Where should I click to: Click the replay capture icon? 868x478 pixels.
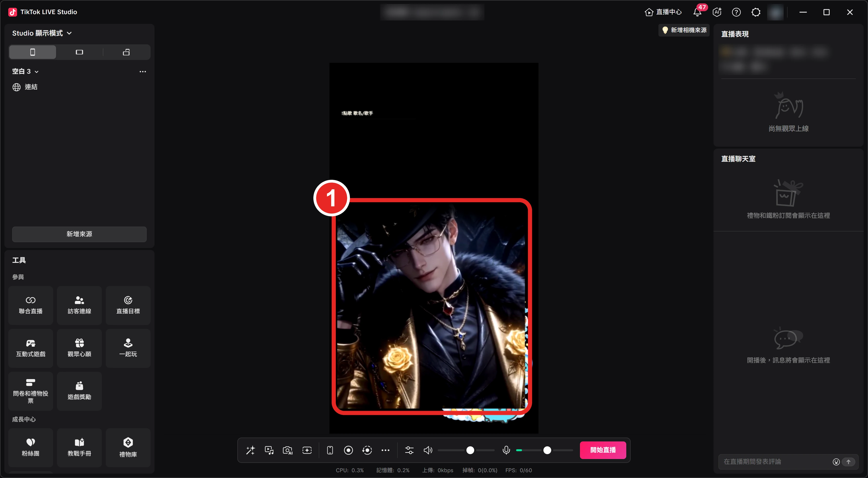point(367,450)
